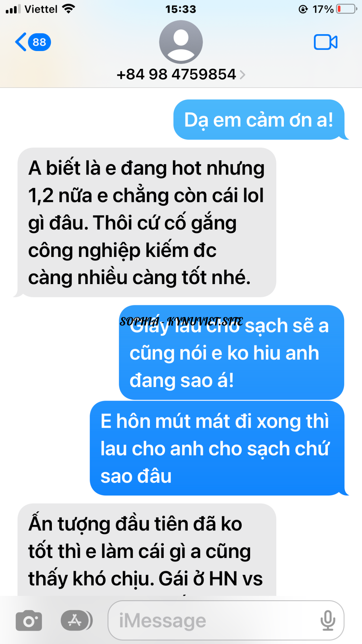Image resolution: width=362 pixels, height=644 pixels.
Task: Tap the phone number +84 98 4759854
Action: coord(176,74)
